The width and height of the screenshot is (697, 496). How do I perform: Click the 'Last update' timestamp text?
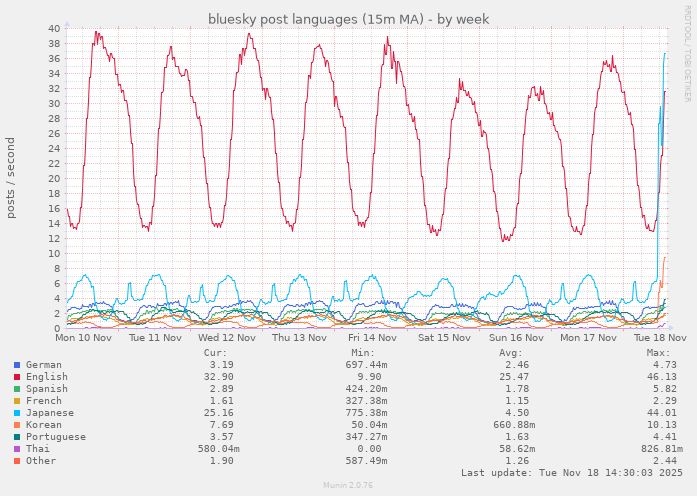(571, 473)
